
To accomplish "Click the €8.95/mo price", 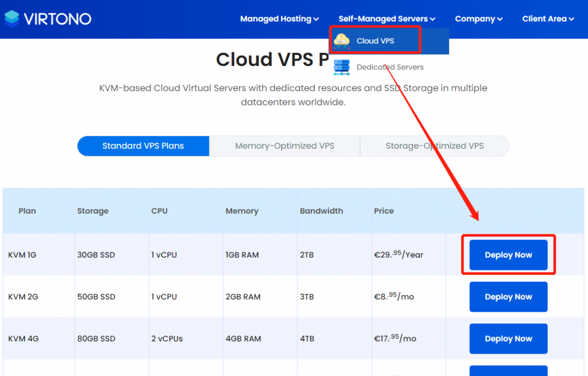I will coord(394,297).
